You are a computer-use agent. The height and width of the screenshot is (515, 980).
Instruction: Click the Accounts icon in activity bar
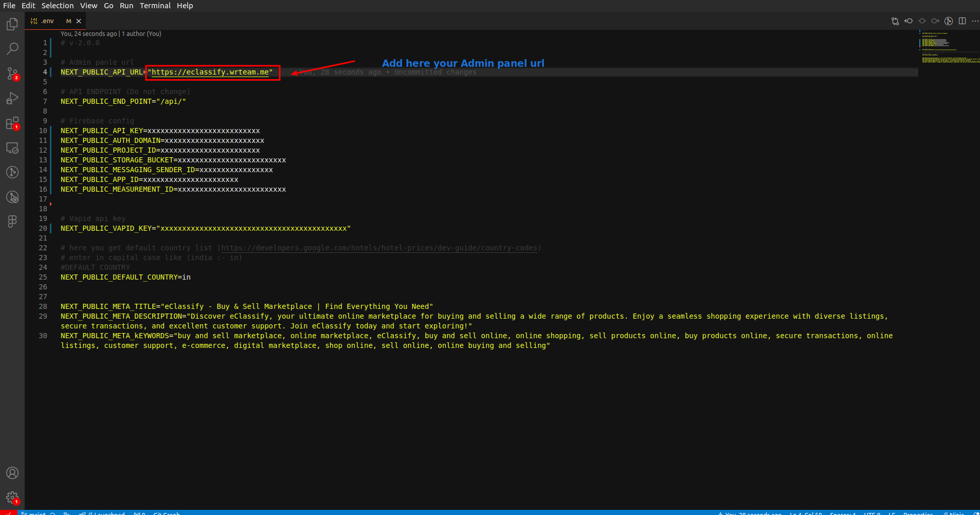tap(12, 473)
